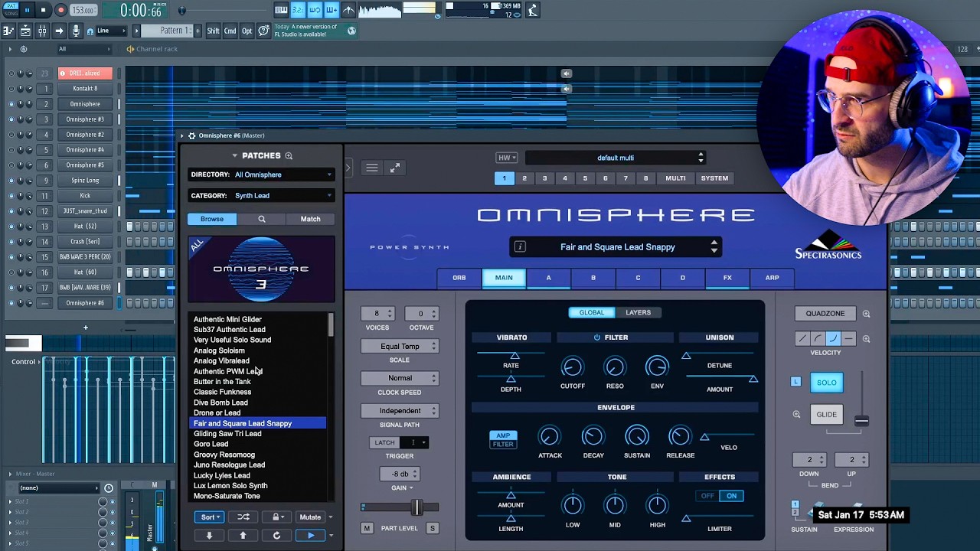
Task: Open the ARP tab
Action: point(772,278)
